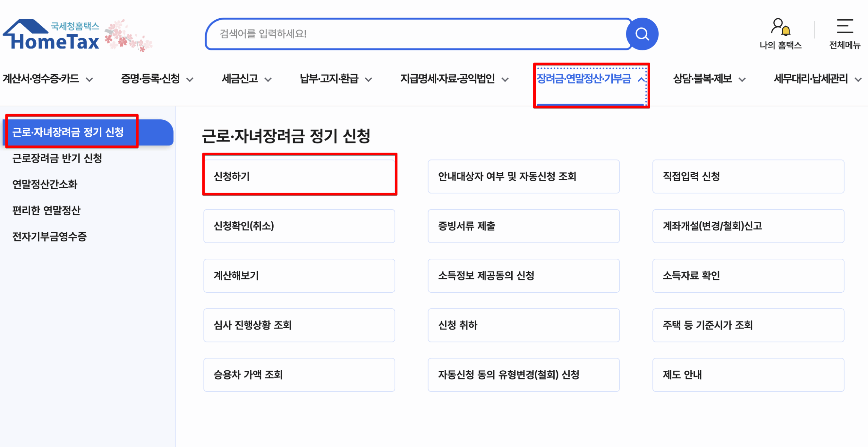Click the search magnifier icon
Screen dimensions: 868x447
642,34
